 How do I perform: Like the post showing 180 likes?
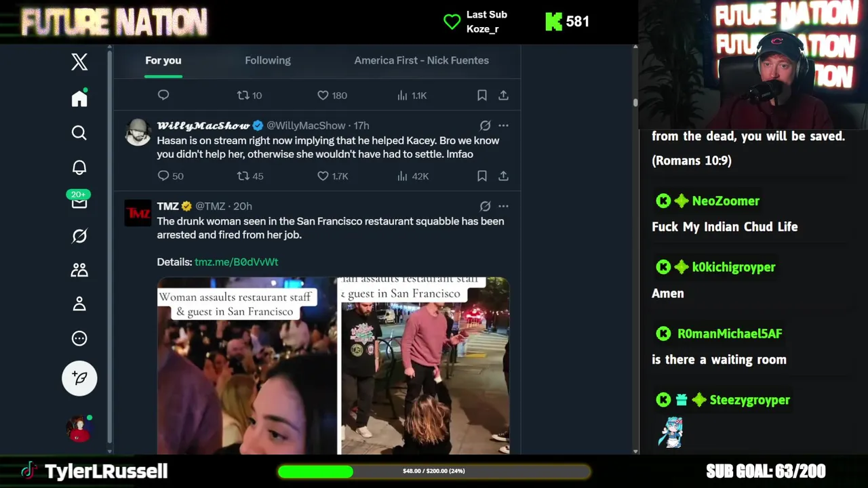(x=332, y=96)
